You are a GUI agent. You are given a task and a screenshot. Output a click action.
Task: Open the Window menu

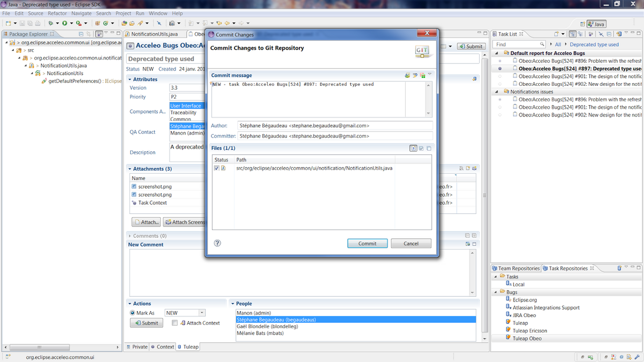pyautogui.click(x=157, y=13)
